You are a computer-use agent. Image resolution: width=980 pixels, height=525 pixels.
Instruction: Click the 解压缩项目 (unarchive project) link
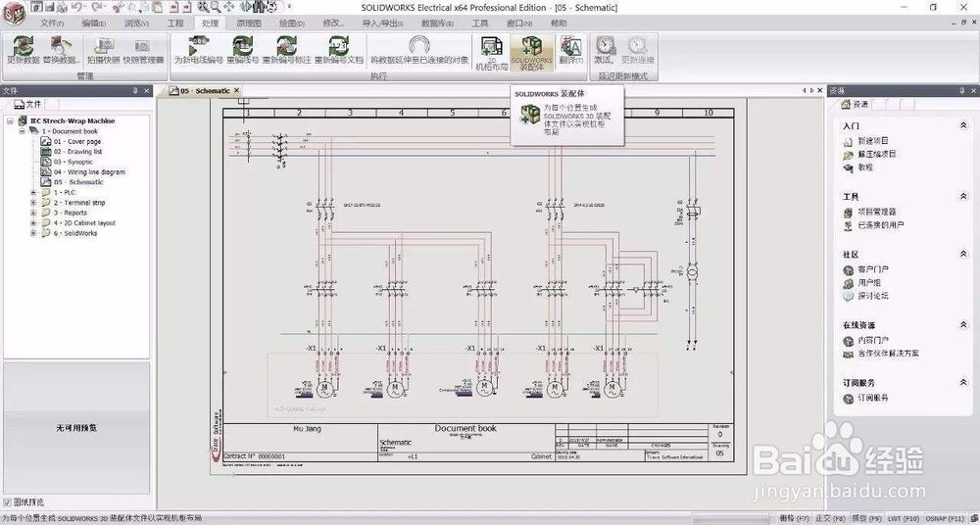(877, 155)
